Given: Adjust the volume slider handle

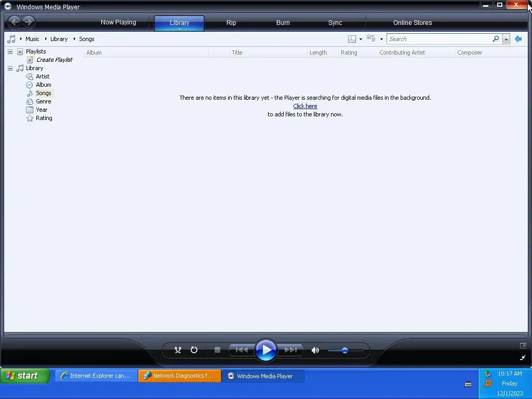Looking at the screenshot, I should click(x=345, y=351).
